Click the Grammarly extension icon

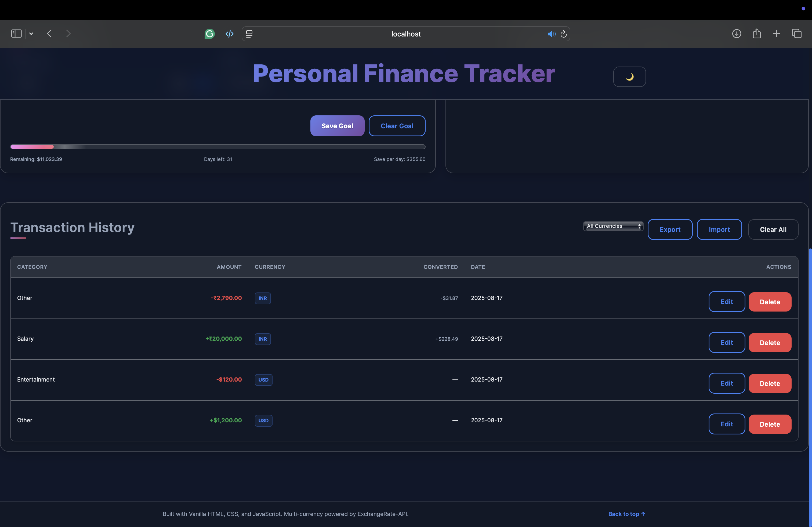pyautogui.click(x=209, y=34)
